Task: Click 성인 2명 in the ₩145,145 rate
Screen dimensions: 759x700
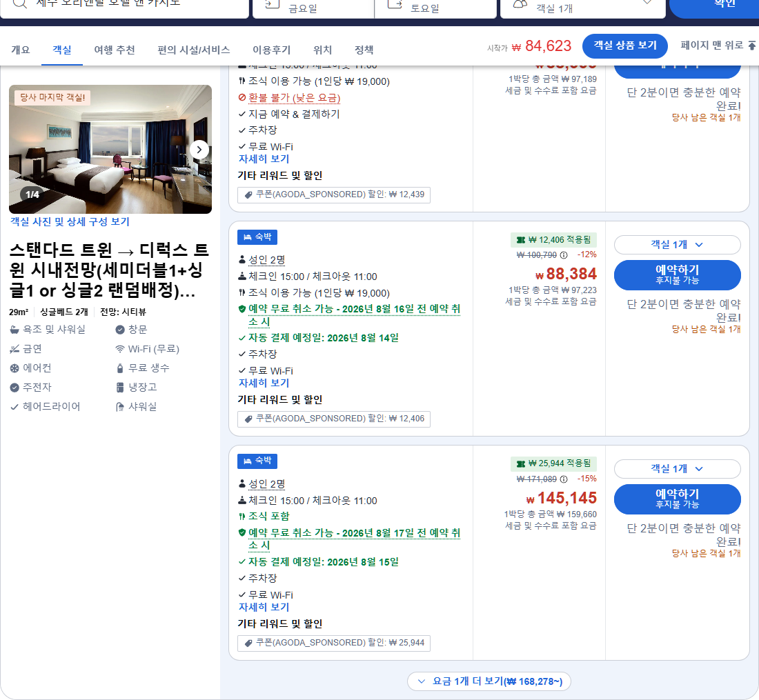Action: [x=267, y=484]
